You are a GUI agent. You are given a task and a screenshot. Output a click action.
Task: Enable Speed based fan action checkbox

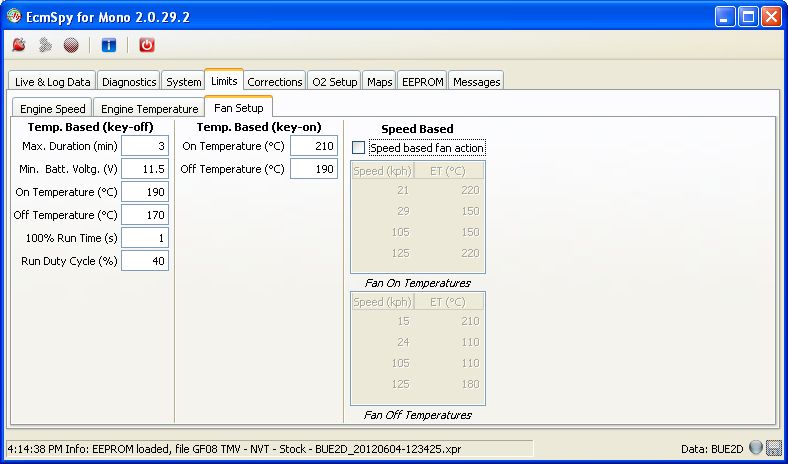point(359,148)
